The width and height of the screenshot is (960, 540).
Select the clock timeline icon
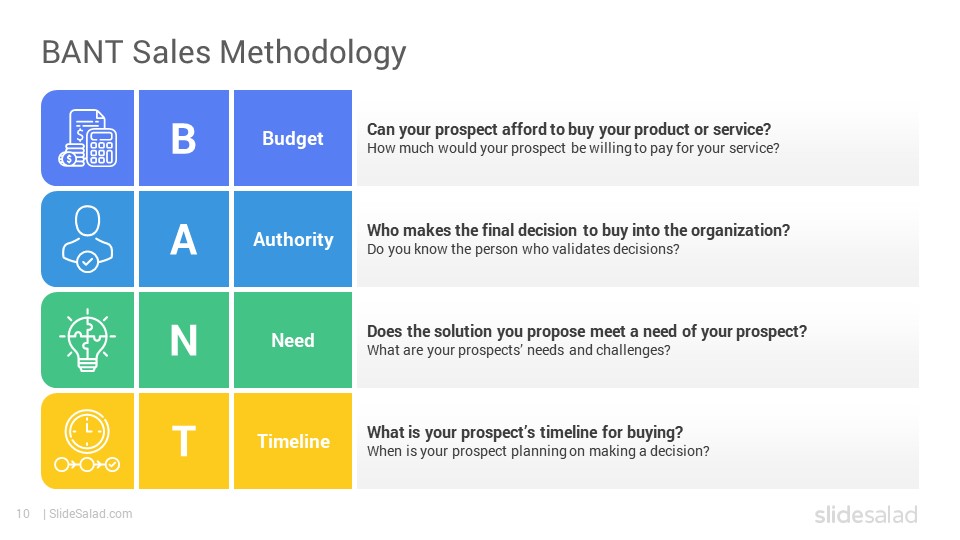(88, 441)
